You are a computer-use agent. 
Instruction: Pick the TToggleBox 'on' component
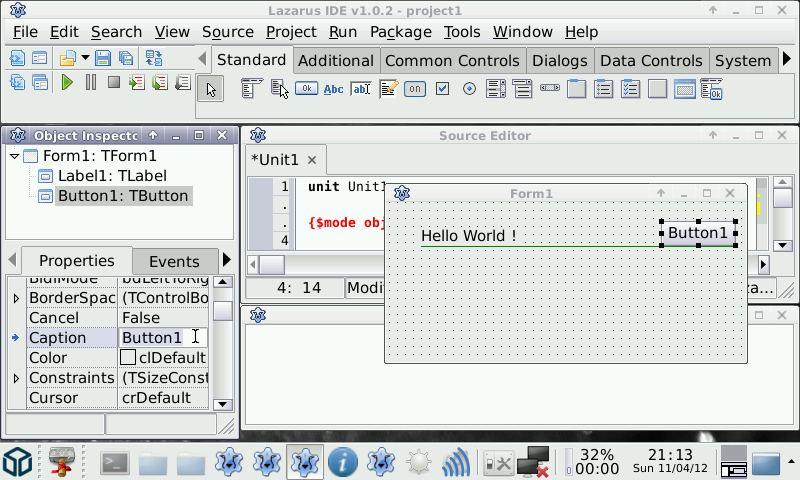[x=415, y=89]
